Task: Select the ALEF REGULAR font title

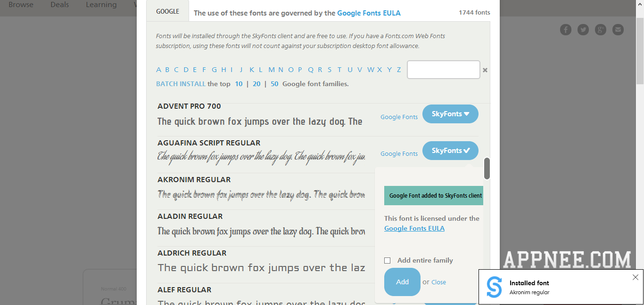Action: click(184, 289)
